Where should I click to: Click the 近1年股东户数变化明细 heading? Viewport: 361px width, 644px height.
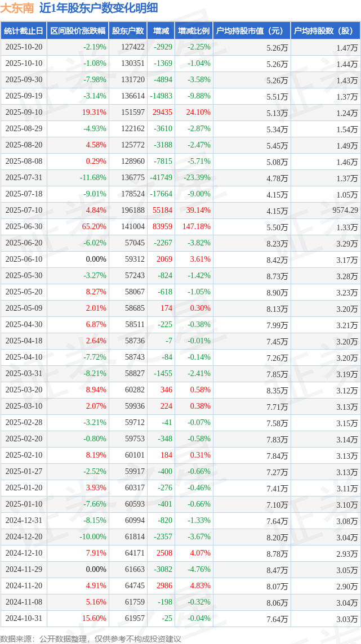coord(99,8)
